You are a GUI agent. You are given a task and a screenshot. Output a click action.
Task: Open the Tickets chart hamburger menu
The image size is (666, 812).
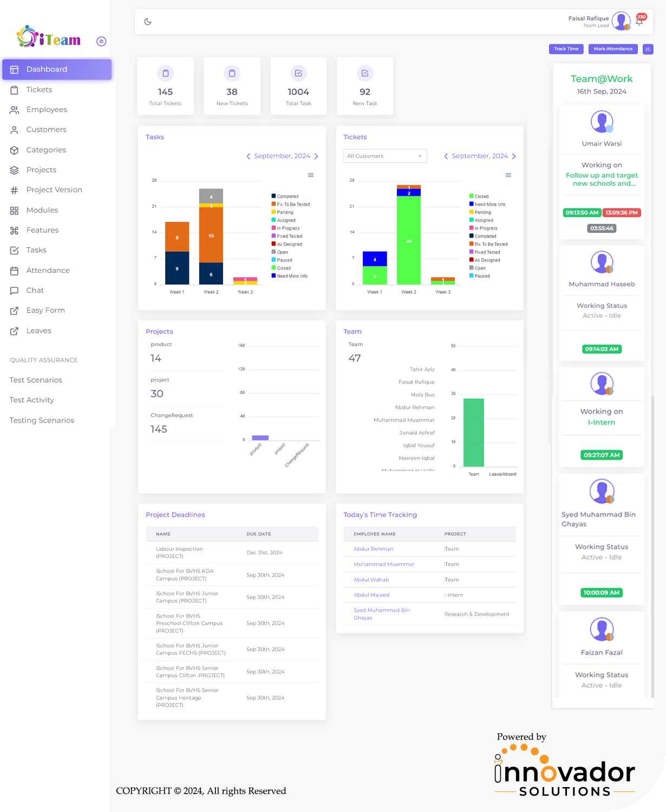pos(508,175)
